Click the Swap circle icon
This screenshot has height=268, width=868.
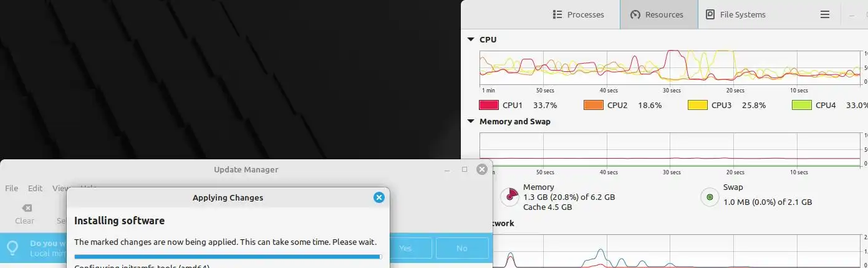pos(710,197)
